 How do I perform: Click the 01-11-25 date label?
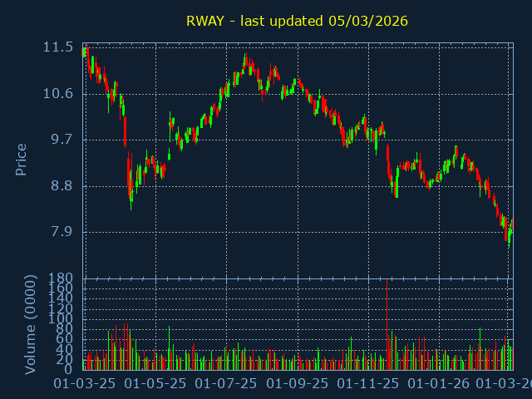369,384
